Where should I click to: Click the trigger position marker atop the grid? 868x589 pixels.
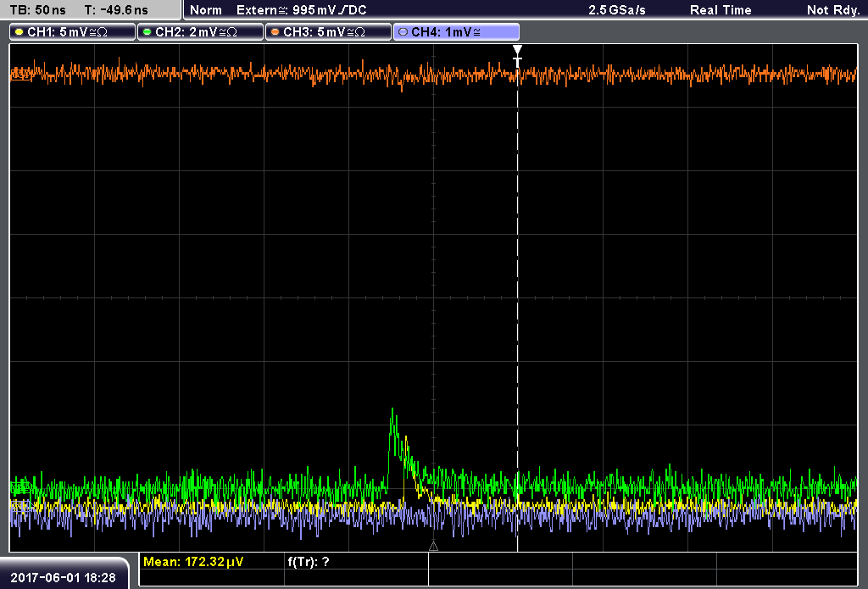point(517,55)
